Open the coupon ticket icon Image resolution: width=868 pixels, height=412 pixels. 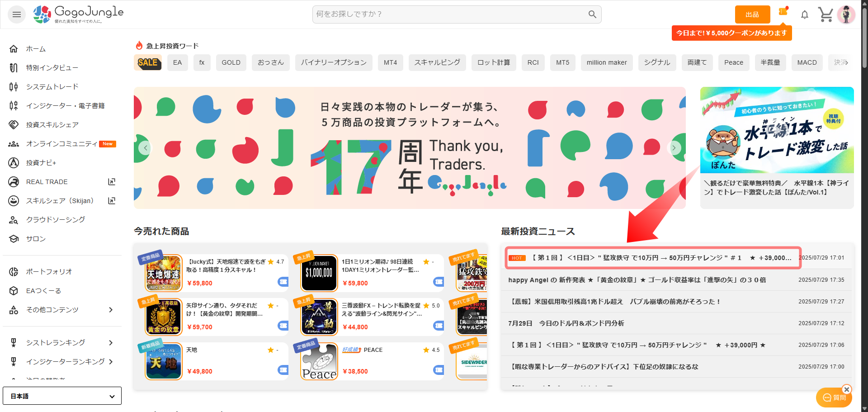pos(783,12)
